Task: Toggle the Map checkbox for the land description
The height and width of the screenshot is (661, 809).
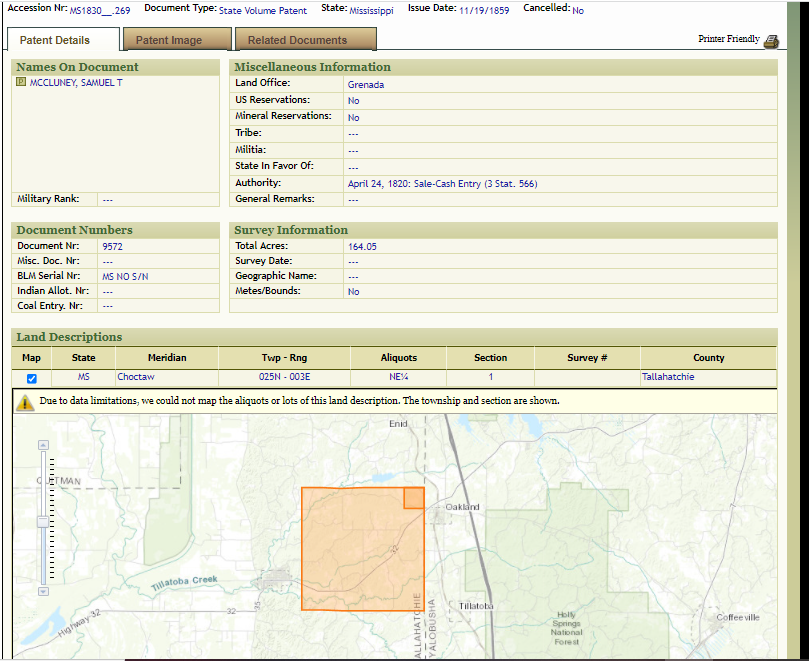Action: [32, 378]
